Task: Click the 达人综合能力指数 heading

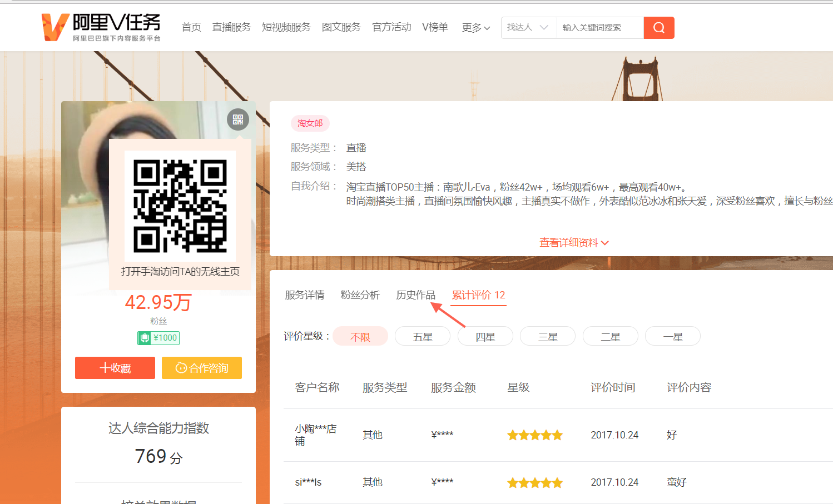Action: coord(158,428)
